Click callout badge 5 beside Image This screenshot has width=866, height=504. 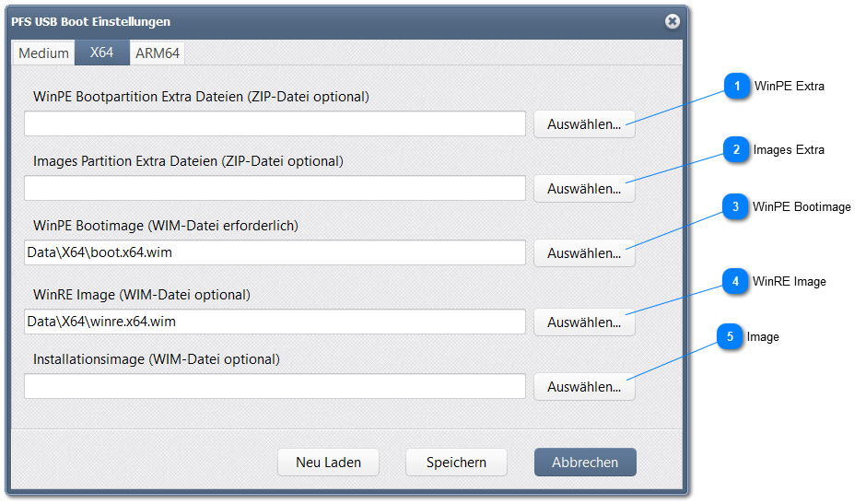[730, 337]
